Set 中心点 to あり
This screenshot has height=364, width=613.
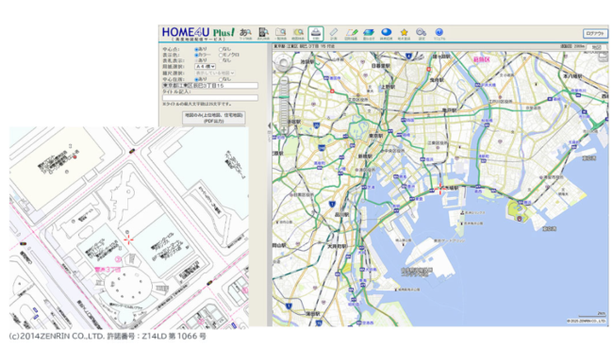(x=197, y=49)
